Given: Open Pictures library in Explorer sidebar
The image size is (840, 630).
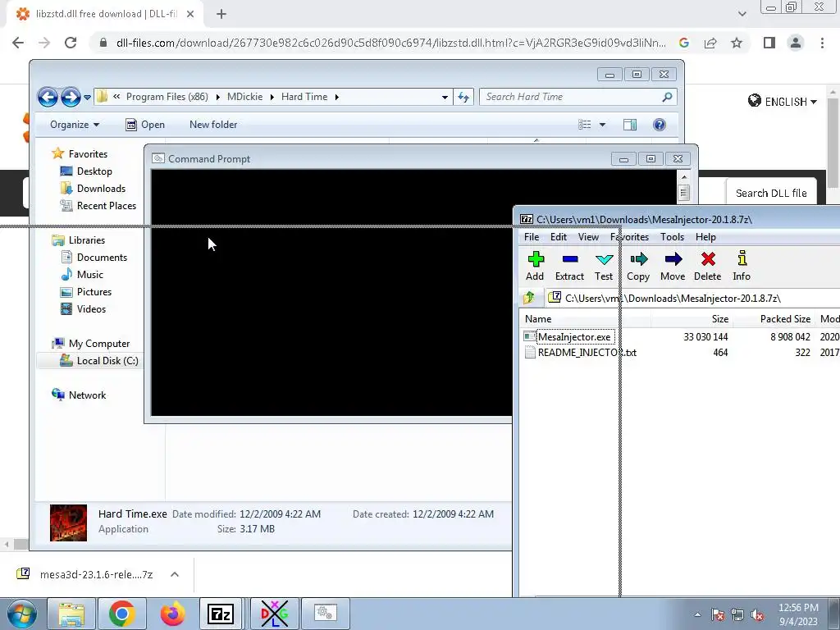Looking at the screenshot, I should 94,291.
